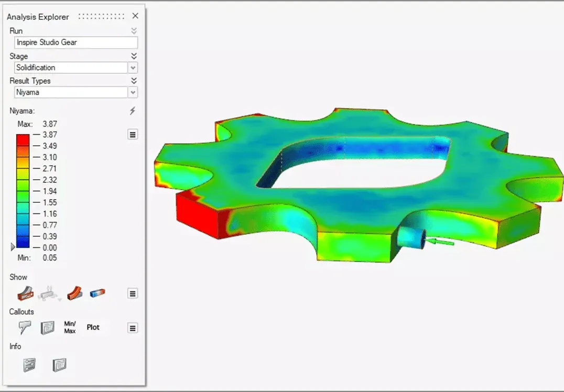Click the Plot button under Callouts

[93, 327]
